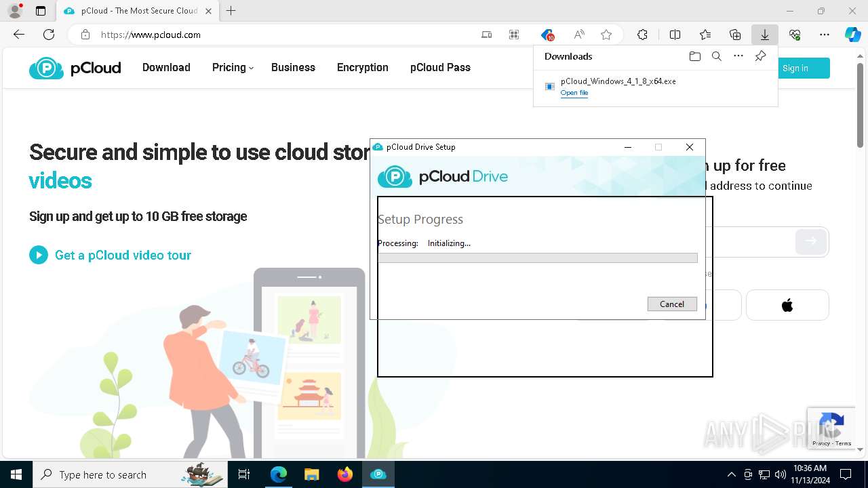Add this page to favorites star
The height and width of the screenshot is (488, 868).
tap(606, 35)
